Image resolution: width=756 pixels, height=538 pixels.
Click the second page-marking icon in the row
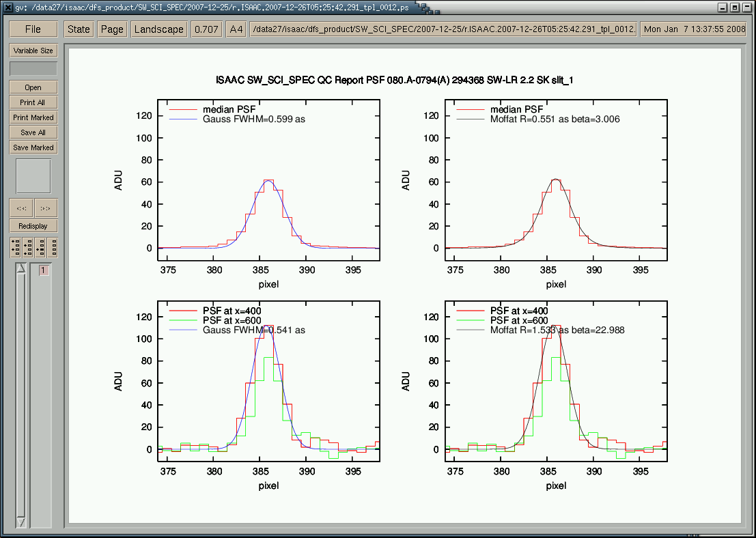(x=27, y=247)
